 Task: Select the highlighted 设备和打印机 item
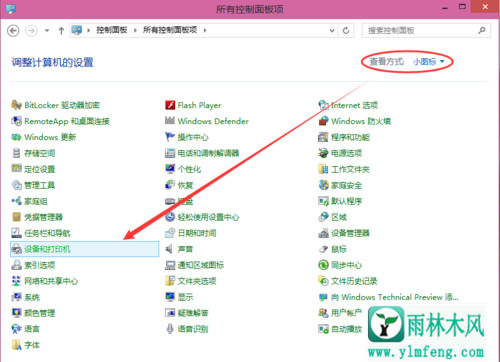click(85, 249)
